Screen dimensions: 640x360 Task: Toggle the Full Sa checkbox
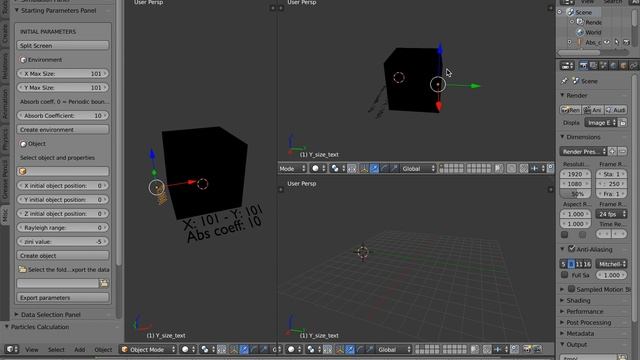pyautogui.click(x=564, y=275)
